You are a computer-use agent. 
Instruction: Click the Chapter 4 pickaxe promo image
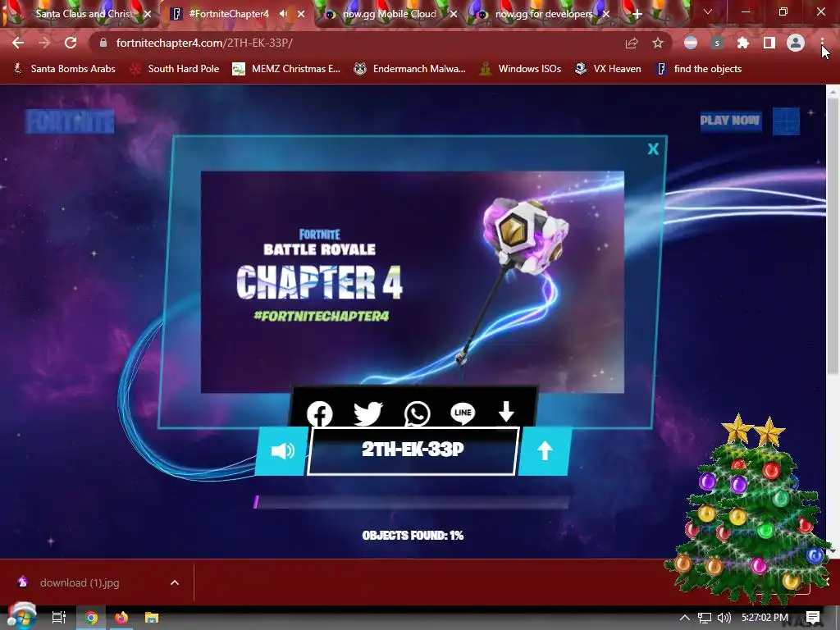coord(412,282)
